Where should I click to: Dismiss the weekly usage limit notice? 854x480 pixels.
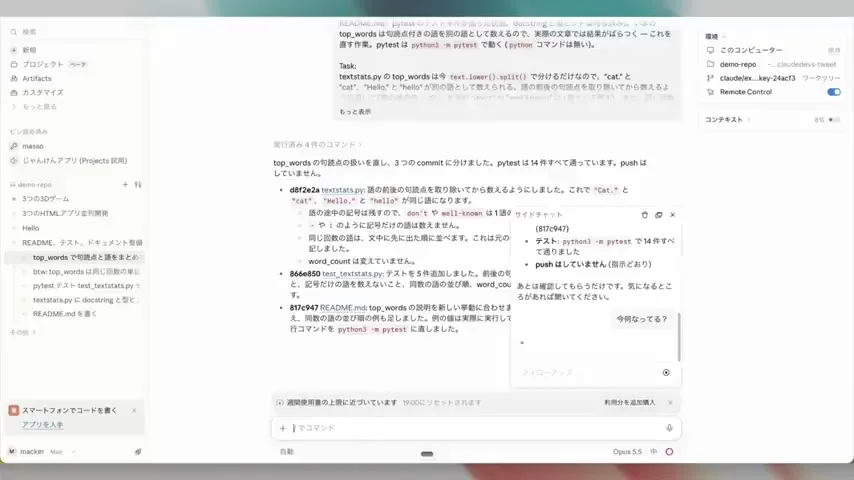pyautogui.click(x=670, y=403)
